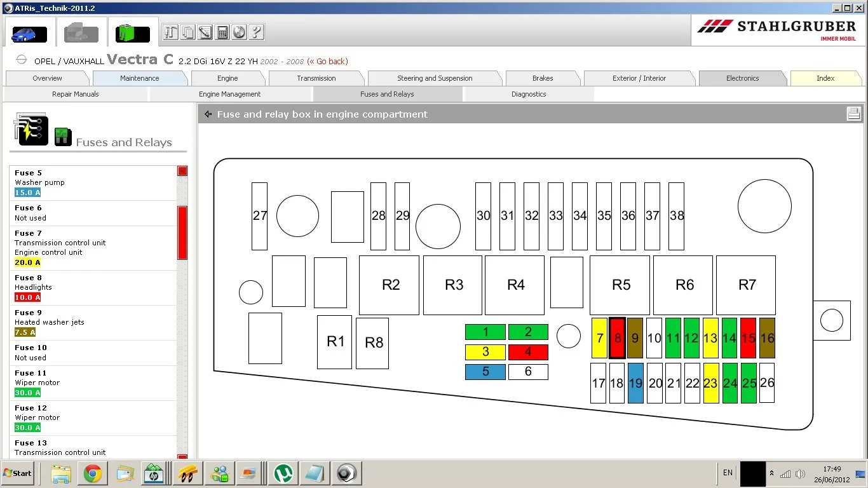Viewport: 868px width, 488px height.
Task: Open the notepad with pencil icon
Action: coord(205,32)
